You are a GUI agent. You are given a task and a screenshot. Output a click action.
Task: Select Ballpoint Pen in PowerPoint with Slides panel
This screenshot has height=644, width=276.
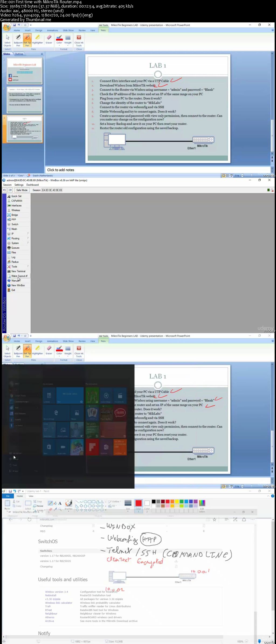click(x=18, y=40)
